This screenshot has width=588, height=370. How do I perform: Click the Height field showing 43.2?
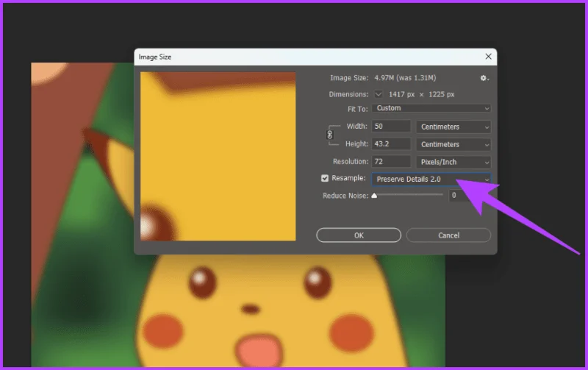391,144
